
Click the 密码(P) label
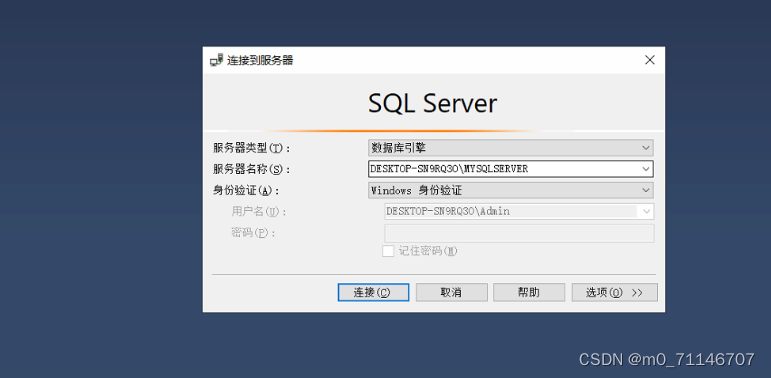253,233
